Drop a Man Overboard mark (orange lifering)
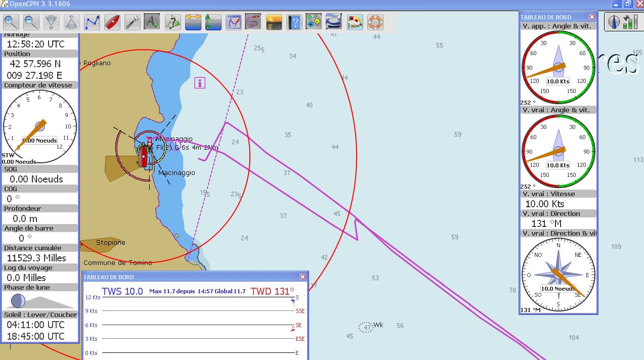The image size is (644, 360). [x=375, y=22]
